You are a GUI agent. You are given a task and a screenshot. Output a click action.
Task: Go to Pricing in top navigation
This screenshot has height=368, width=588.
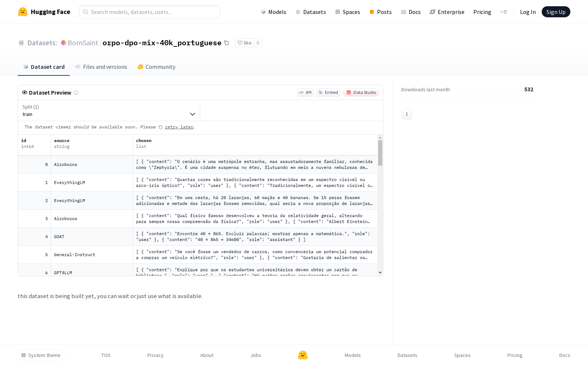[x=482, y=12]
